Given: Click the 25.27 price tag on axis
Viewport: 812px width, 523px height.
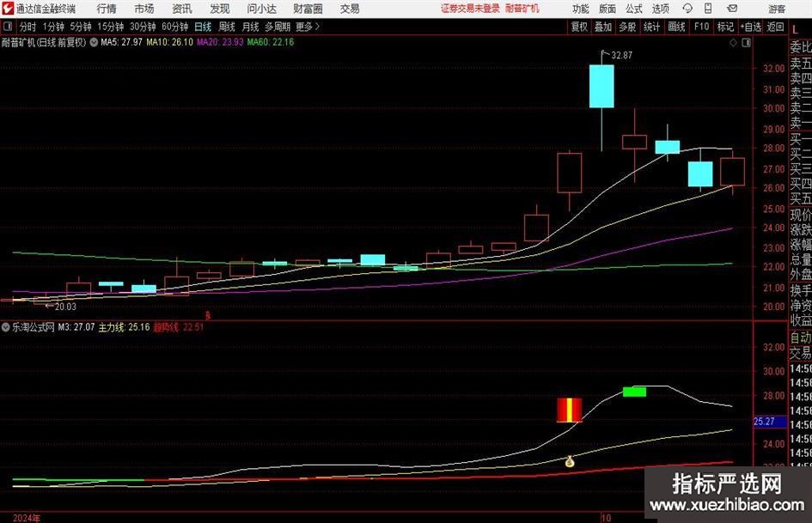Looking at the screenshot, I should click(764, 423).
